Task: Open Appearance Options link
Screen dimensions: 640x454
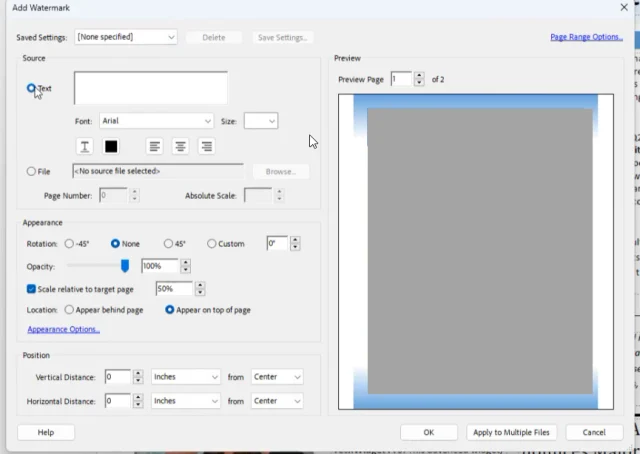Action: [64, 329]
